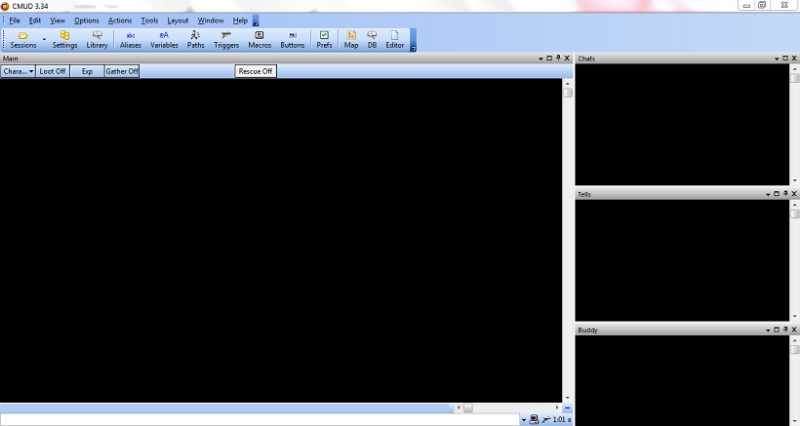Open the Macros editor
800x426 pixels.
[x=259, y=39]
